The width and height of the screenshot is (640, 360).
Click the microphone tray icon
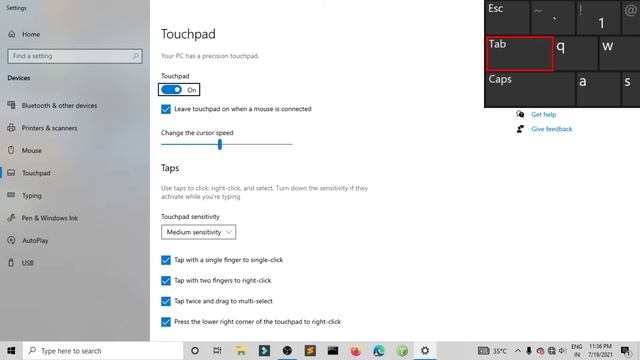tap(529, 351)
